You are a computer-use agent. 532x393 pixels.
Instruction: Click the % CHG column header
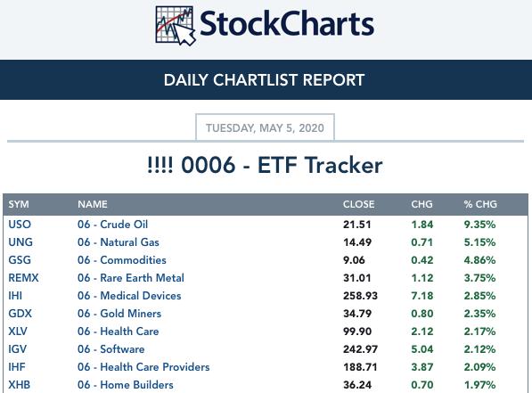coord(480,204)
